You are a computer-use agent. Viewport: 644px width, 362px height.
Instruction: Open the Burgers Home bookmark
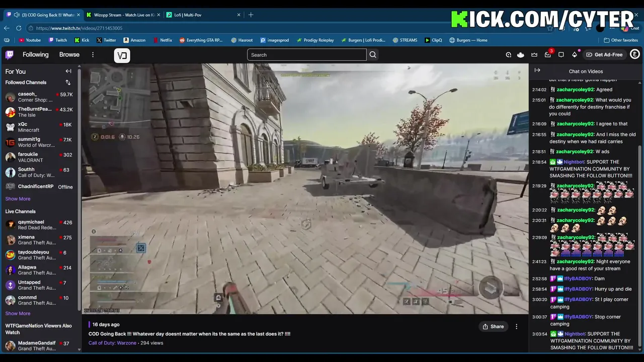(468, 40)
